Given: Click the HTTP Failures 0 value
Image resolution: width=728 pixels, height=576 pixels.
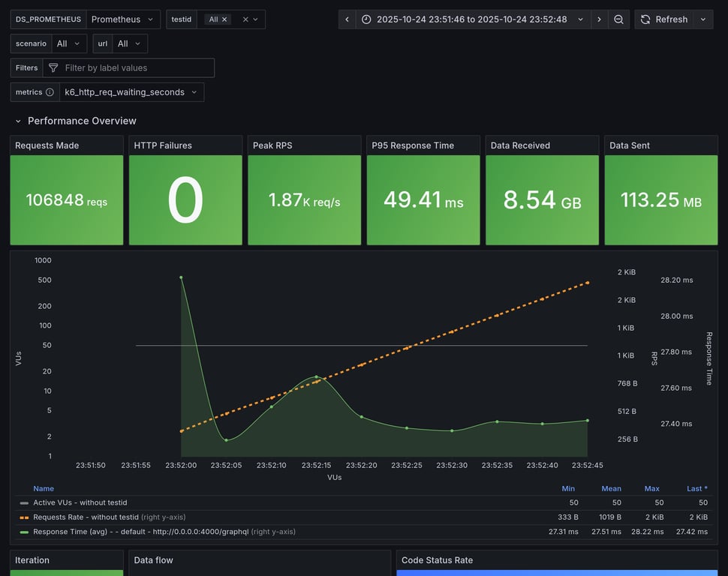Looking at the screenshot, I should click(185, 200).
